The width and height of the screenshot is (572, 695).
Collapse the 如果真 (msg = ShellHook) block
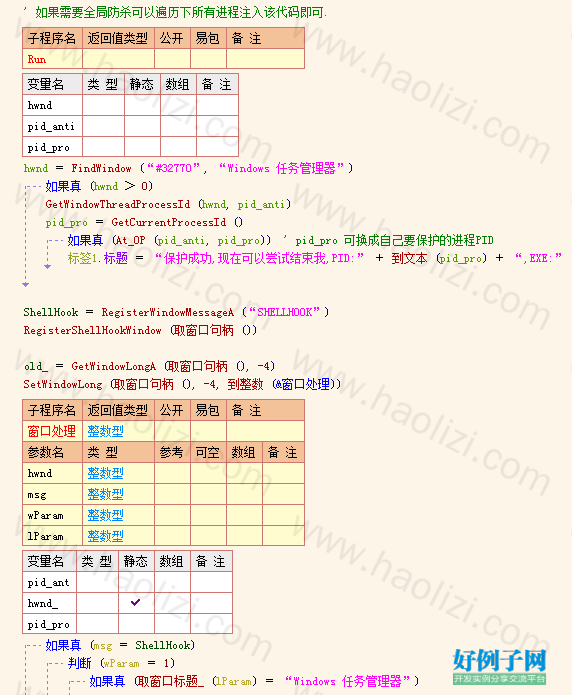pos(27,645)
